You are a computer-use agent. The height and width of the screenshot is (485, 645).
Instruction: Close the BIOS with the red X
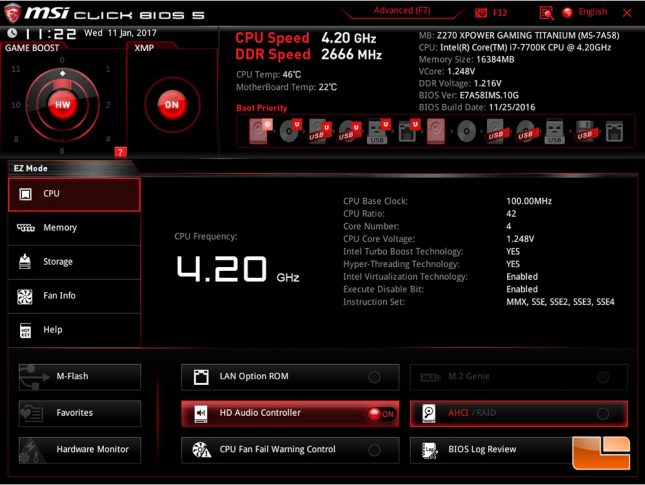coord(627,13)
